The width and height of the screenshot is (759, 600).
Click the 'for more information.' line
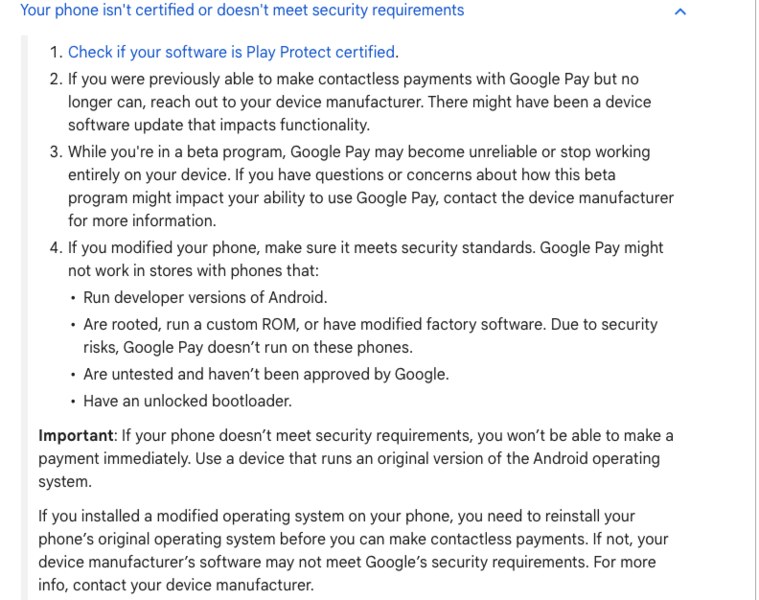click(x=142, y=221)
